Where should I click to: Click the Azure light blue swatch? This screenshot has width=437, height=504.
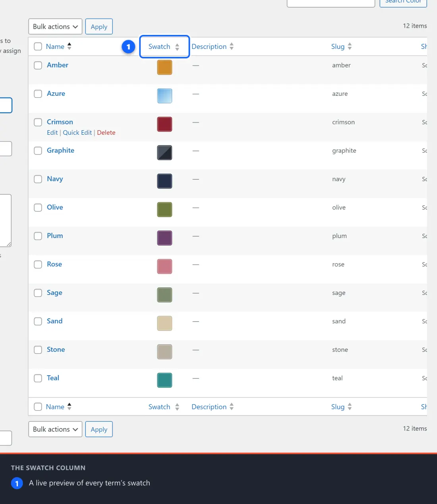click(x=164, y=96)
